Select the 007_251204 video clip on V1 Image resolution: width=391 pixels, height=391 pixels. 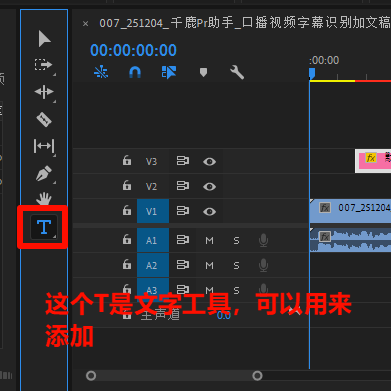pos(350,211)
